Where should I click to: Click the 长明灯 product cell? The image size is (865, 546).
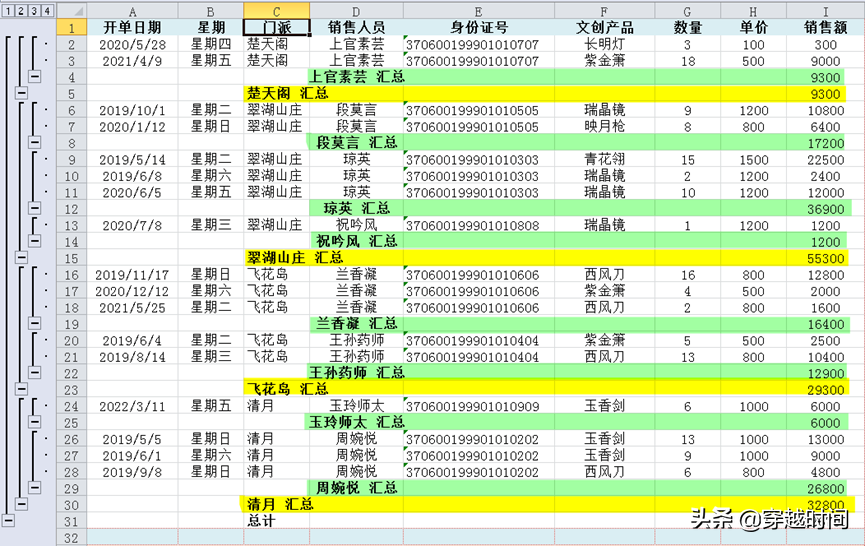point(605,44)
